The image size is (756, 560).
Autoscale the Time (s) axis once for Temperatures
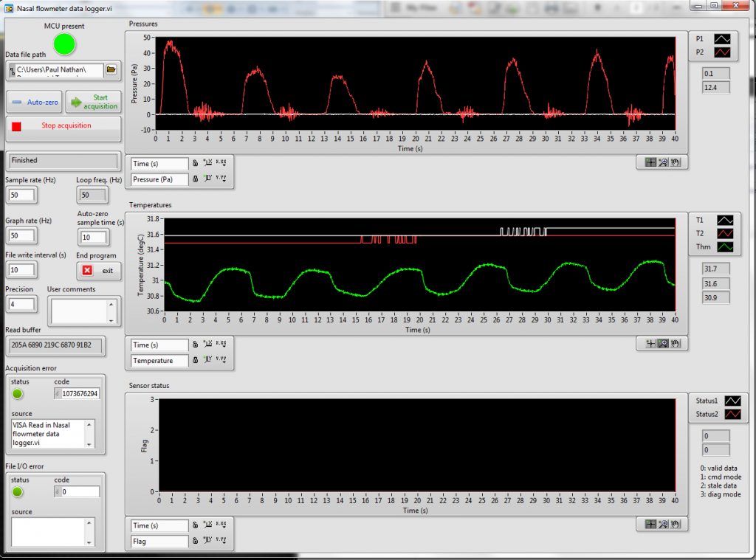click(207, 344)
